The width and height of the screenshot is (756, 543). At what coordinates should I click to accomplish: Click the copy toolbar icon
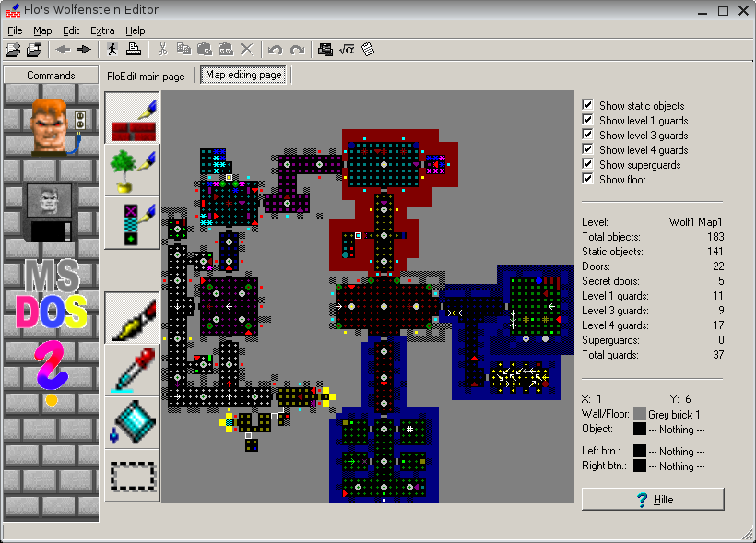tap(183, 49)
